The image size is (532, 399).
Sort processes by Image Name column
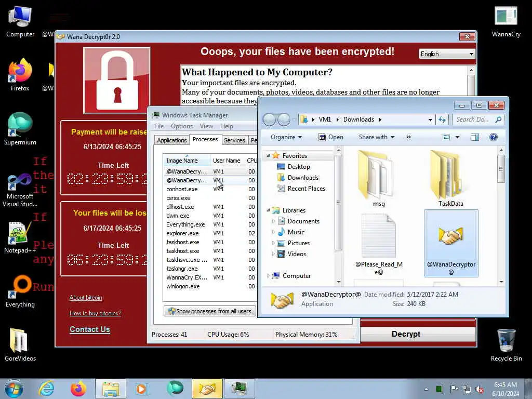pos(187,161)
